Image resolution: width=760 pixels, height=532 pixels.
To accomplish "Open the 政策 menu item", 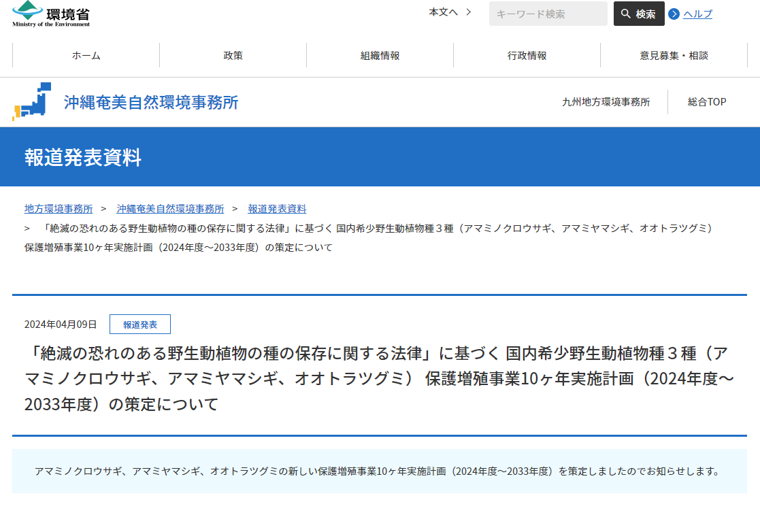I will click(233, 56).
